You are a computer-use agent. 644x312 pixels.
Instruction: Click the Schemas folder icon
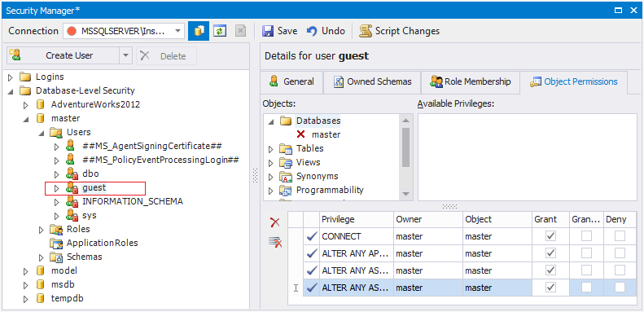[x=56, y=257]
